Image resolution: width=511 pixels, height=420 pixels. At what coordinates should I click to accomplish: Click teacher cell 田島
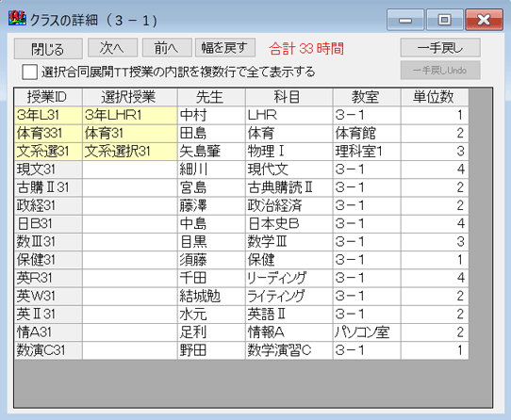coord(211,133)
